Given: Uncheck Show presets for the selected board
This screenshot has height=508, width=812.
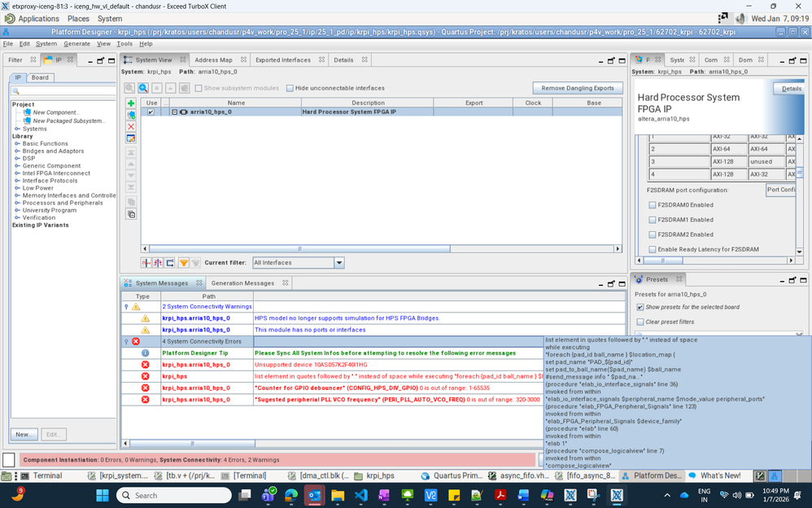Looking at the screenshot, I should [x=640, y=307].
